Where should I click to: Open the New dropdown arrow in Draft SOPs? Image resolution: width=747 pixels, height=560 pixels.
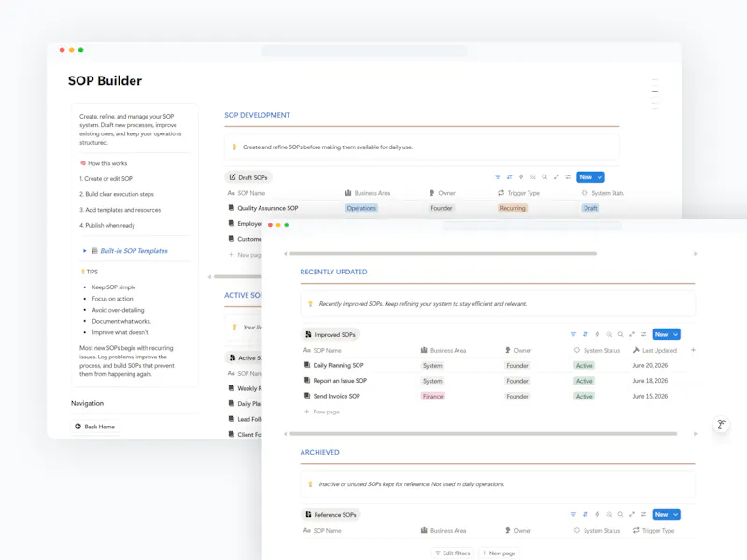[599, 177]
